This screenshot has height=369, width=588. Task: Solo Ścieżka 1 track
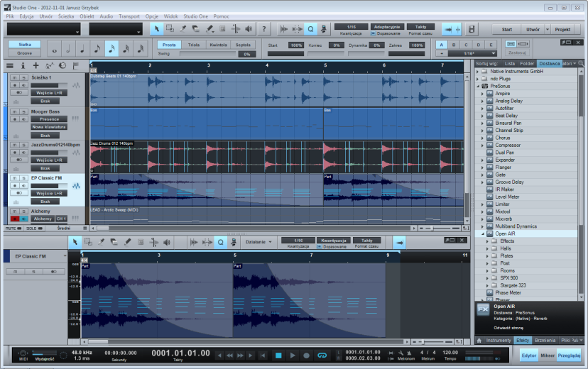(23, 77)
